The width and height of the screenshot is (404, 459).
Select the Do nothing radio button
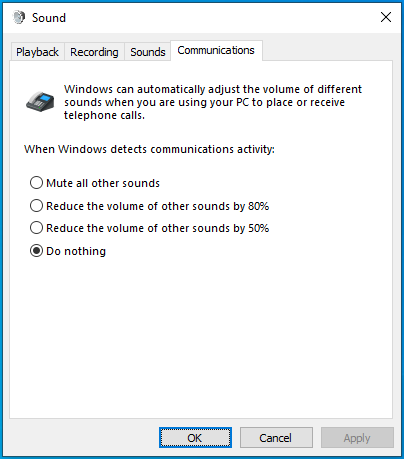point(36,251)
